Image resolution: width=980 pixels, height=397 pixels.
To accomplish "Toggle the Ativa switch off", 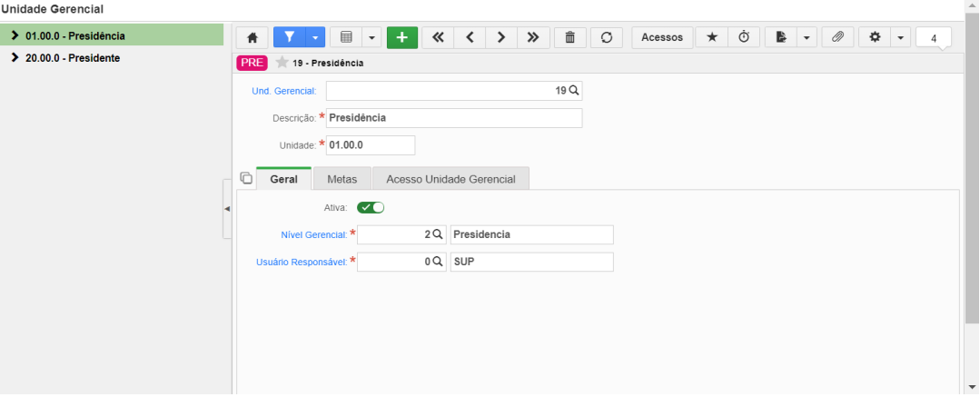I will click(x=370, y=207).
